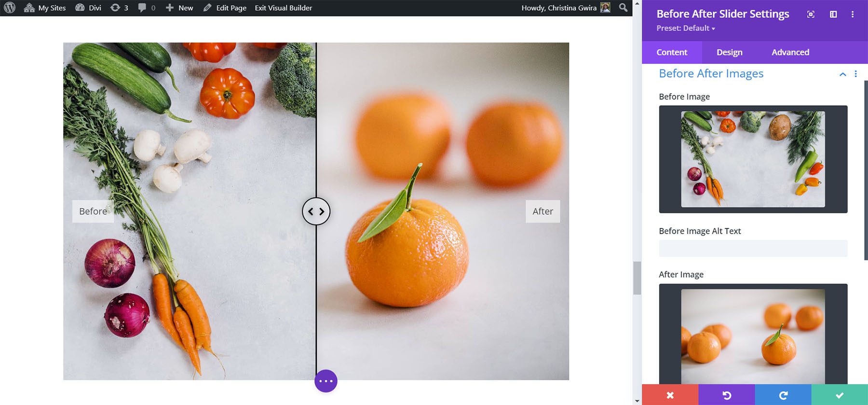Open the admin bar search icon
868x405 pixels.
(623, 8)
